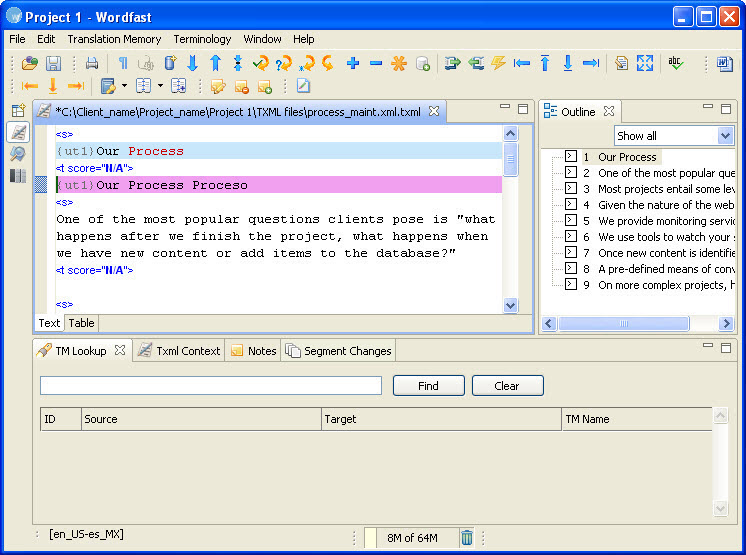The image size is (746, 555).
Task: Expand outline item 9 On more complex projects
Action: 571,284
